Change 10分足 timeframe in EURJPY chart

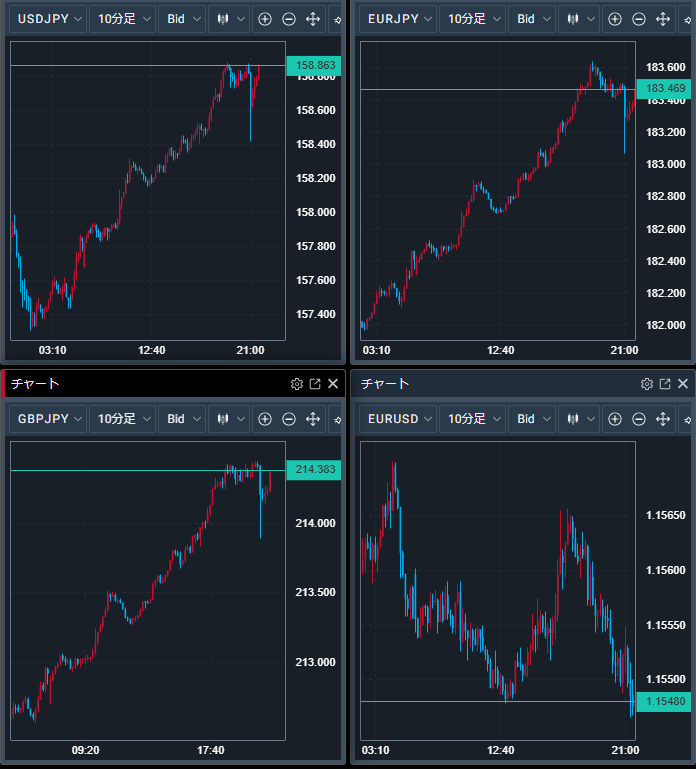pyautogui.click(x=472, y=19)
